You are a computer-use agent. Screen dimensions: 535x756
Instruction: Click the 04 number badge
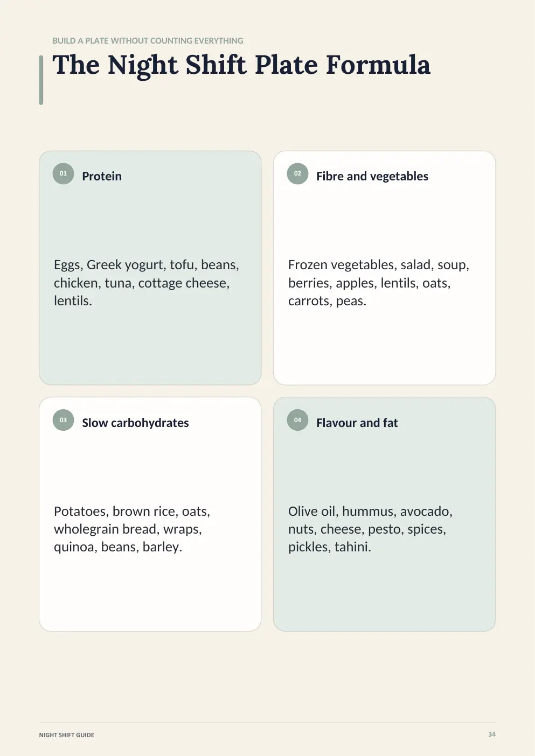(x=297, y=420)
